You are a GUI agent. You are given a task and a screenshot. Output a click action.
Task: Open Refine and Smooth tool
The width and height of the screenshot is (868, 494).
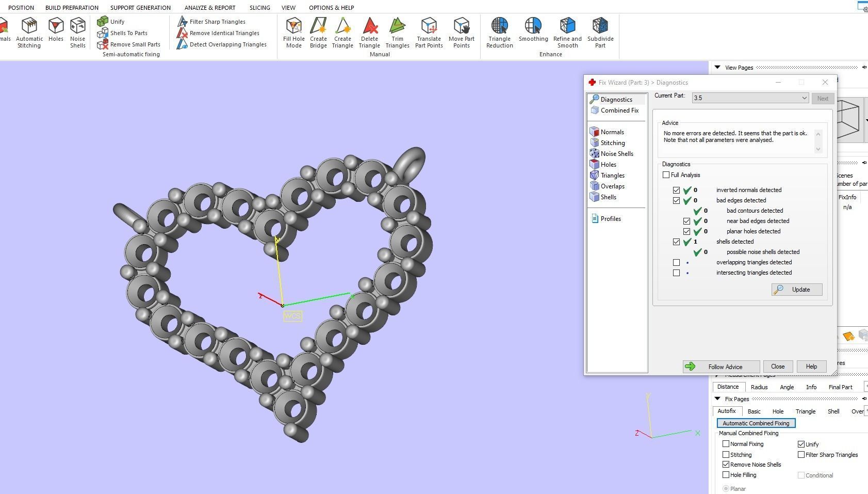pyautogui.click(x=567, y=33)
